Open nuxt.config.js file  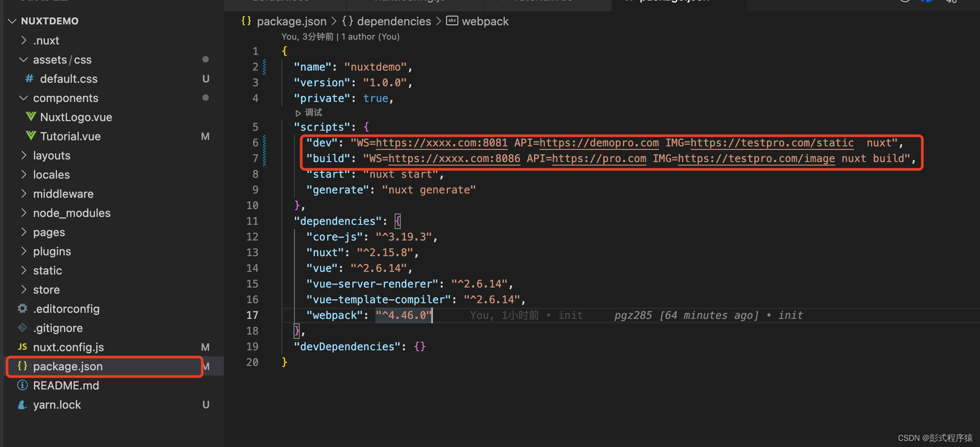point(68,347)
